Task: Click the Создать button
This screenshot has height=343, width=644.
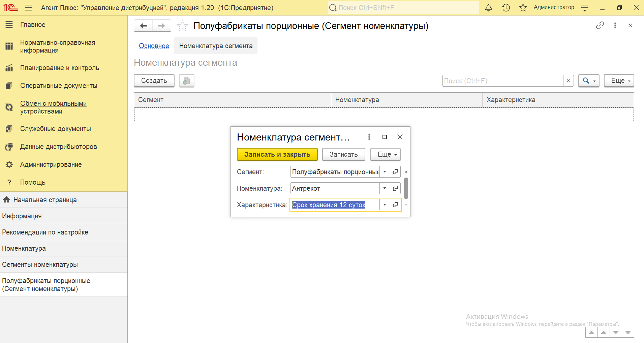Action: pos(154,81)
